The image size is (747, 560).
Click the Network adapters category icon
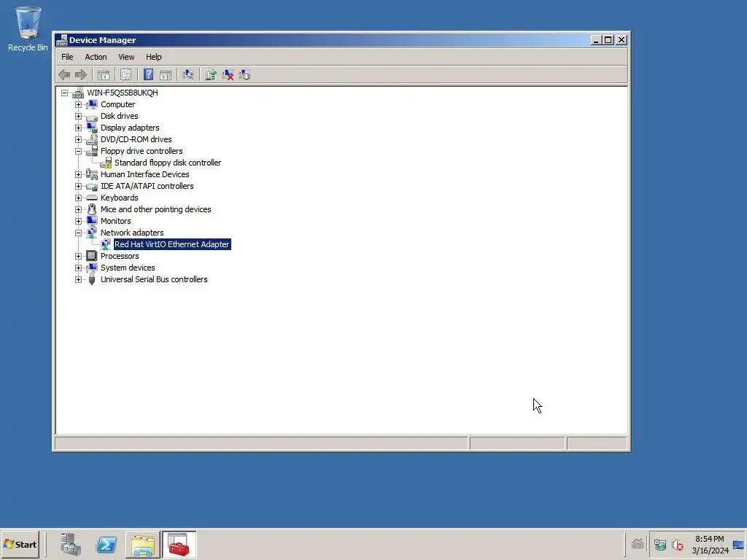click(x=92, y=233)
